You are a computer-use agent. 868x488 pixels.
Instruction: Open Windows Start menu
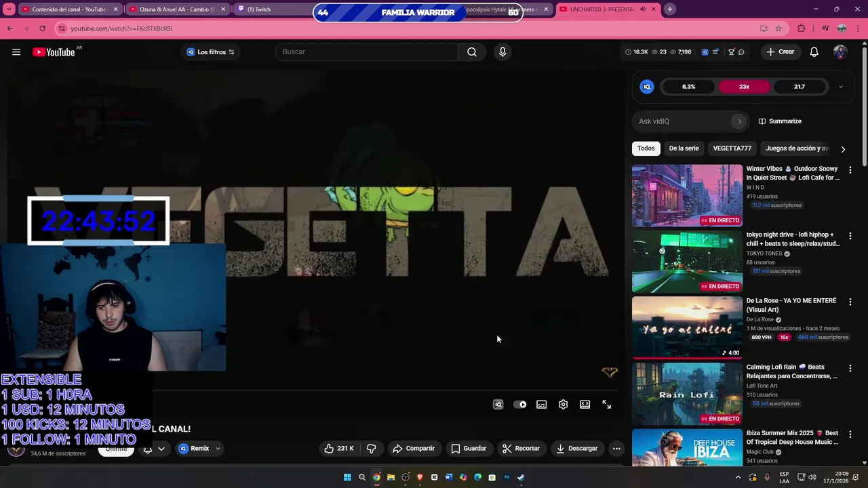(x=347, y=477)
